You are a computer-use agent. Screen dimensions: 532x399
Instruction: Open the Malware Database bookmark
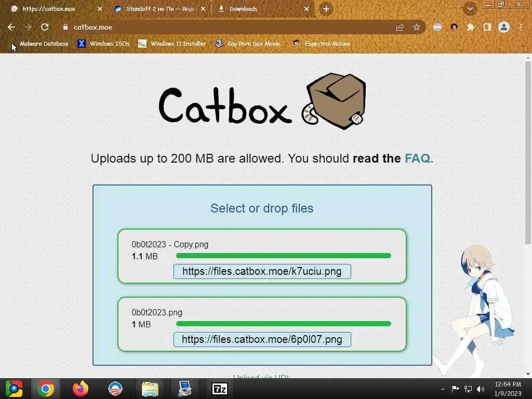(39, 44)
